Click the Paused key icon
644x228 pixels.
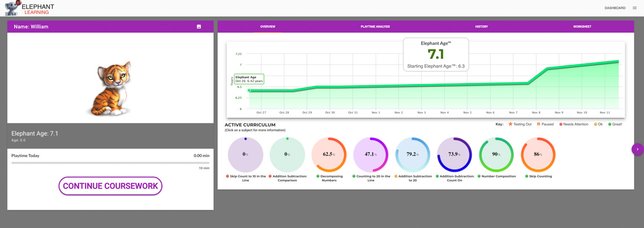click(538, 124)
